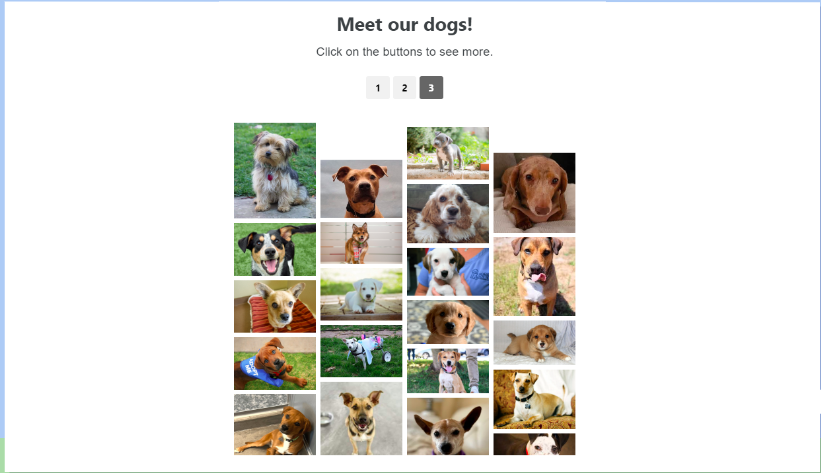Select the golden retriever puppy photo
Image resolution: width=821 pixels, height=473 pixels.
point(448,322)
